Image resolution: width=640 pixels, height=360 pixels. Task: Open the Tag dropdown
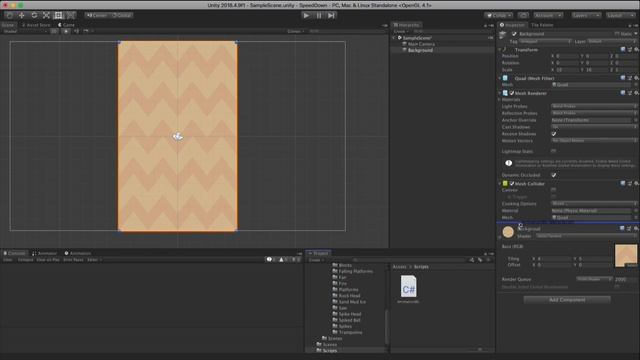[545, 42]
